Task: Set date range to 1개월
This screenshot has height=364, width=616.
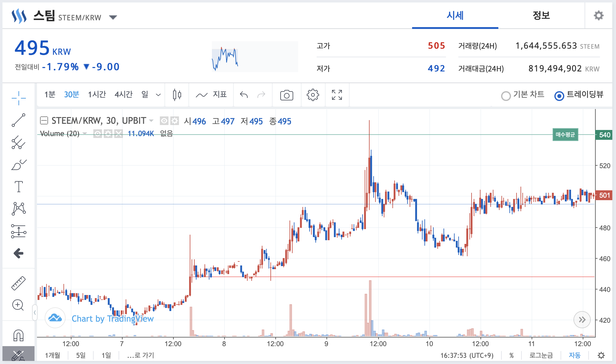Action: [53, 355]
